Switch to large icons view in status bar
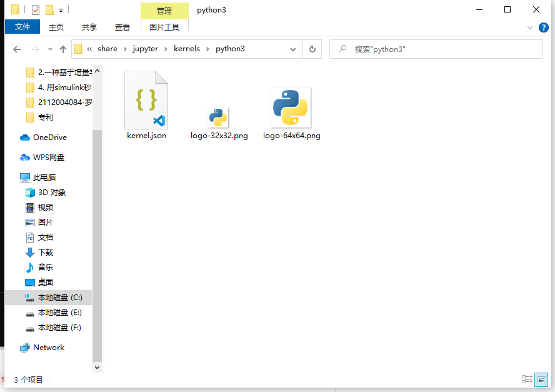Screen dimensions: 555x392 541,379
